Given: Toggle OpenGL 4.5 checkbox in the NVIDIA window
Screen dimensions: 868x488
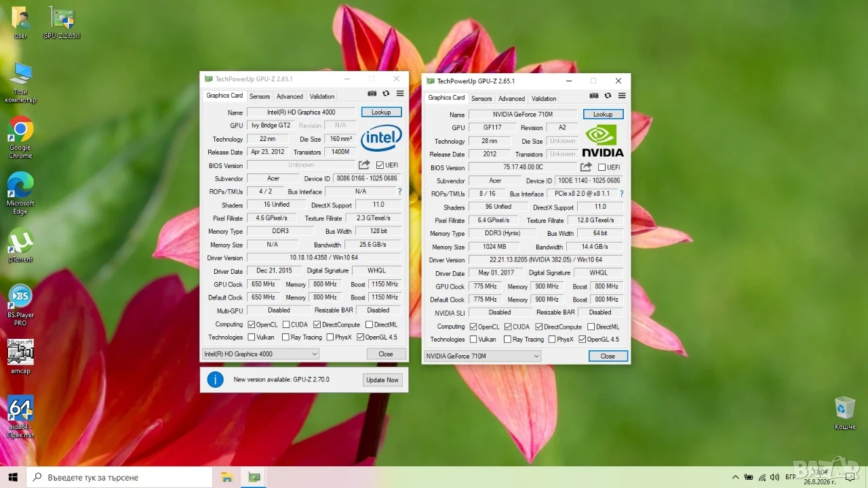Looking at the screenshot, I should (x=582, y=340).
